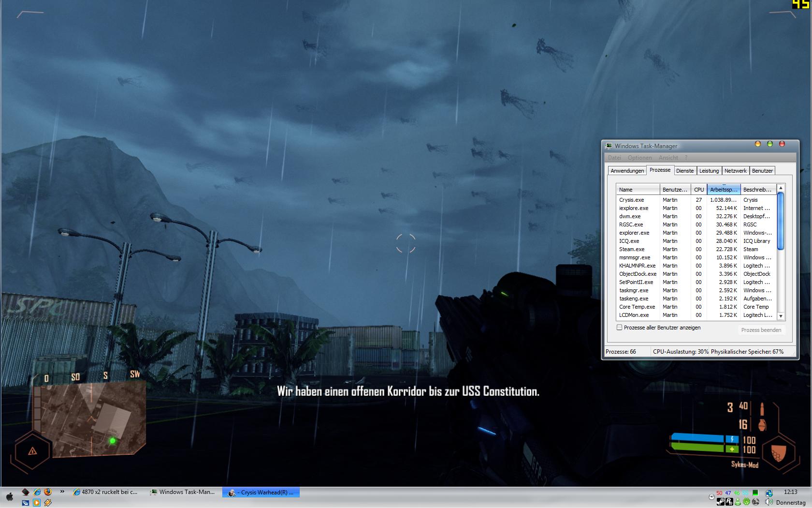The height and width of the screenshot is (508, 812).
Task: Click the blue process list scrollbar thumb
Action: [x=781, y=221]
